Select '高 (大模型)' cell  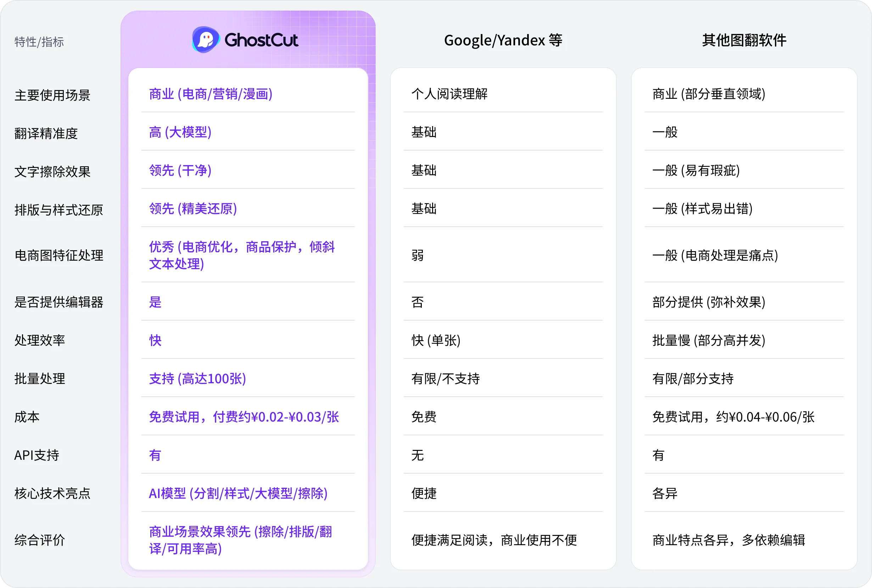pos(180,132)
